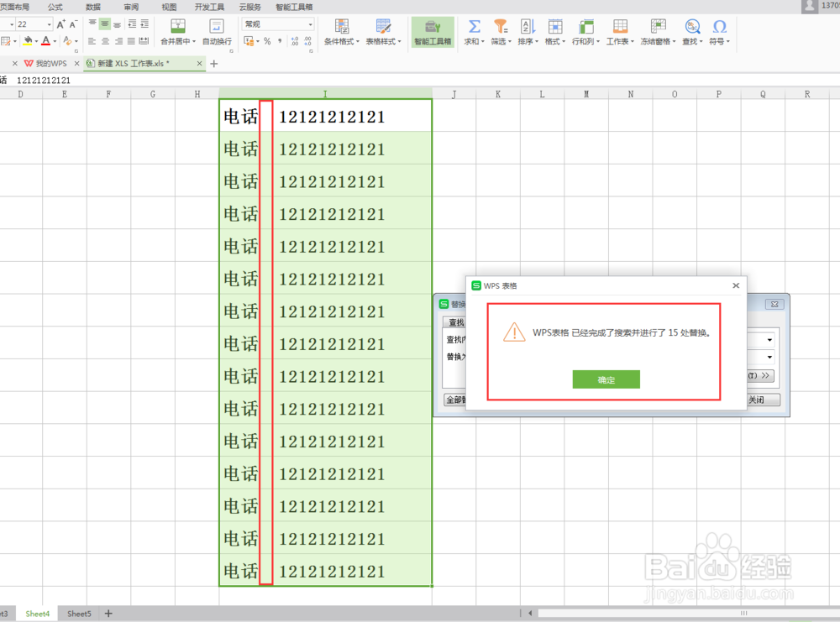Apply percent style with the % icon
Viewport: 840px width, 622px height.
tap(267, 41)
